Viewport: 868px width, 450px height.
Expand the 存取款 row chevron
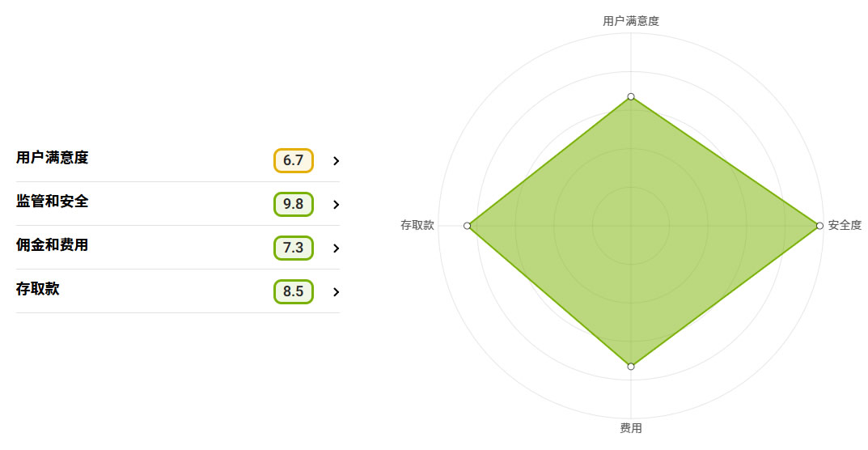(336, 292)
